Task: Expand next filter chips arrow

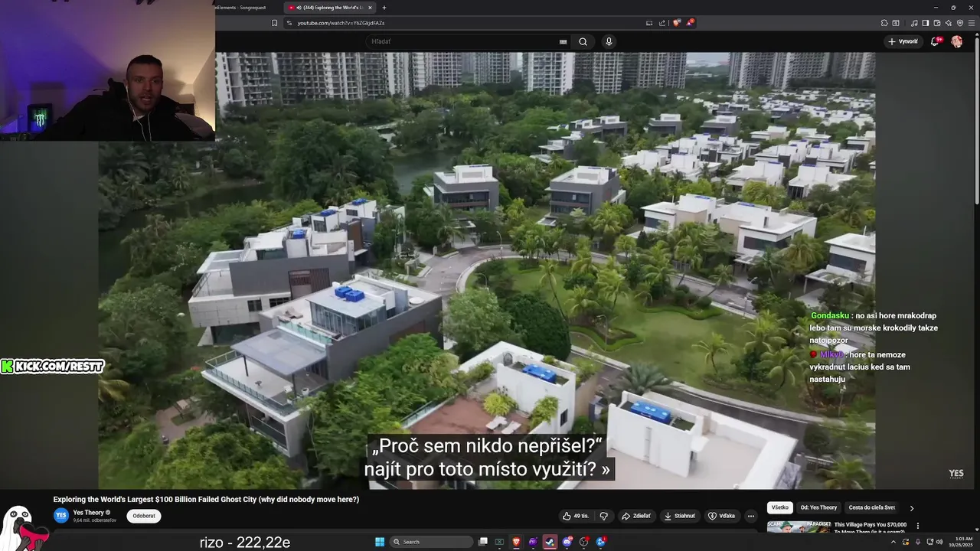Action: point(911,508)
